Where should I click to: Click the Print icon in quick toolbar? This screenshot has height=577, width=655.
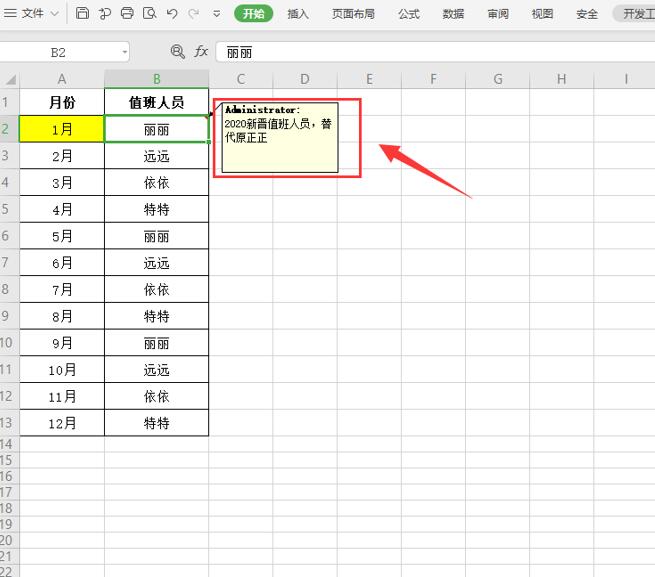click(x=127, y=13)
